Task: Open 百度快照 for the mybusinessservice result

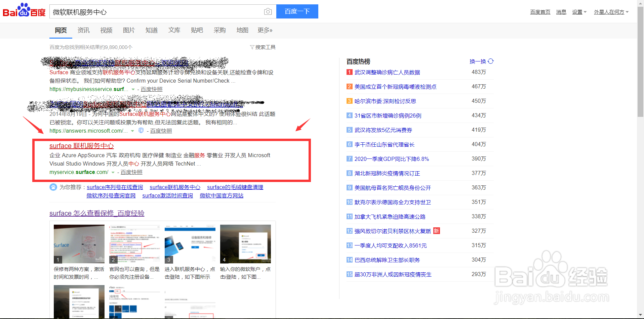Action: [152, 89]
